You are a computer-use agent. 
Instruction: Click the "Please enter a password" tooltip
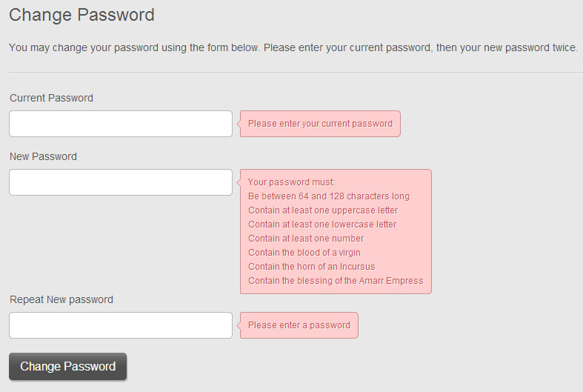pyautogui.click(x=299, y=325)
